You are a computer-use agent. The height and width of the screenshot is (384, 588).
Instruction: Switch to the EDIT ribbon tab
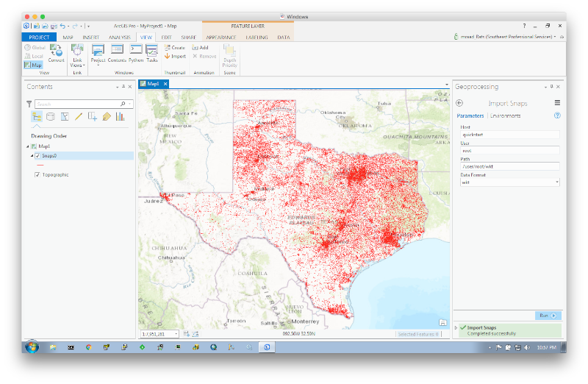(166, 38)
